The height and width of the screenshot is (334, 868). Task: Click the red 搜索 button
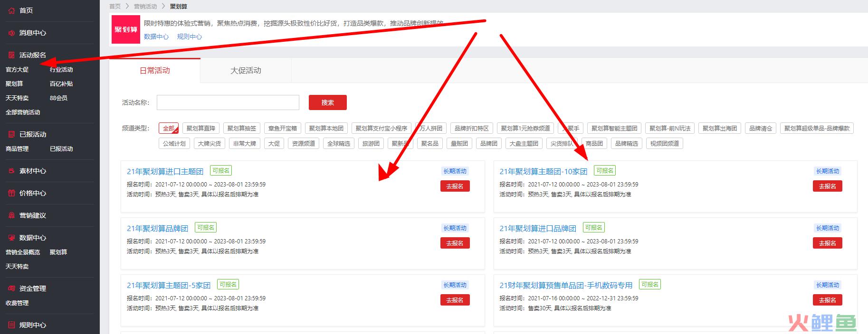pos(328,102)
